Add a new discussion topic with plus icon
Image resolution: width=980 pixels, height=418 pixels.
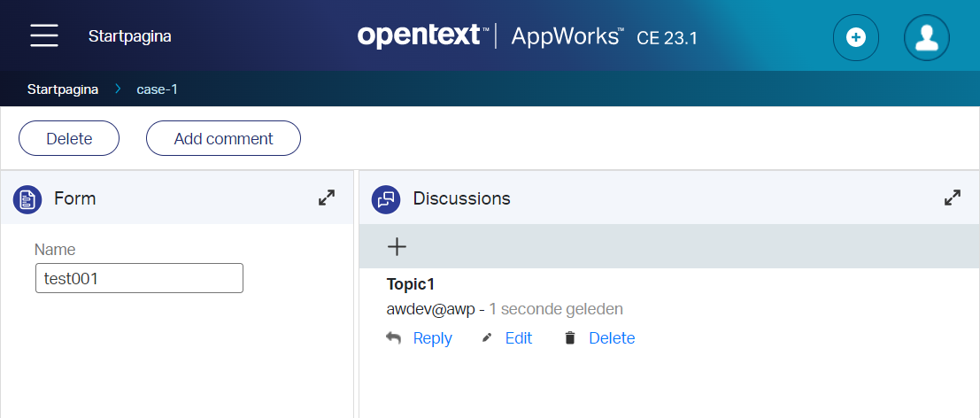397,247
